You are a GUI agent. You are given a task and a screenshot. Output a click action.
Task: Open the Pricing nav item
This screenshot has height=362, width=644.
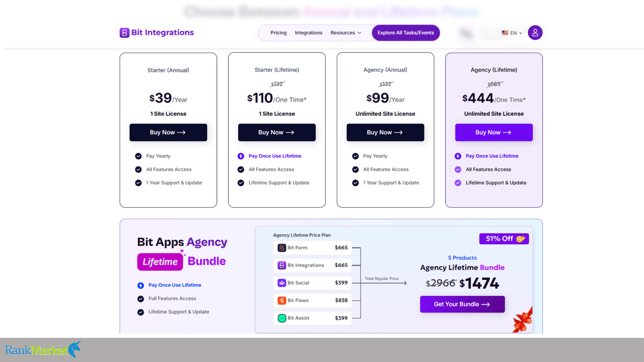pyautogui.click(x=279, y=33)
